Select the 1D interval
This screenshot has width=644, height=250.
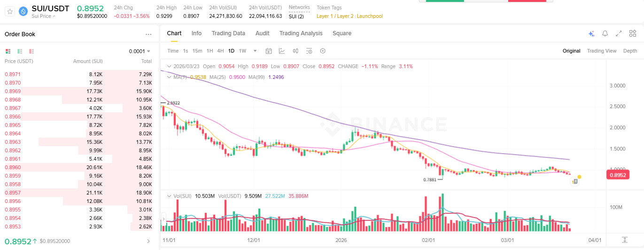(x=231, y=51)
